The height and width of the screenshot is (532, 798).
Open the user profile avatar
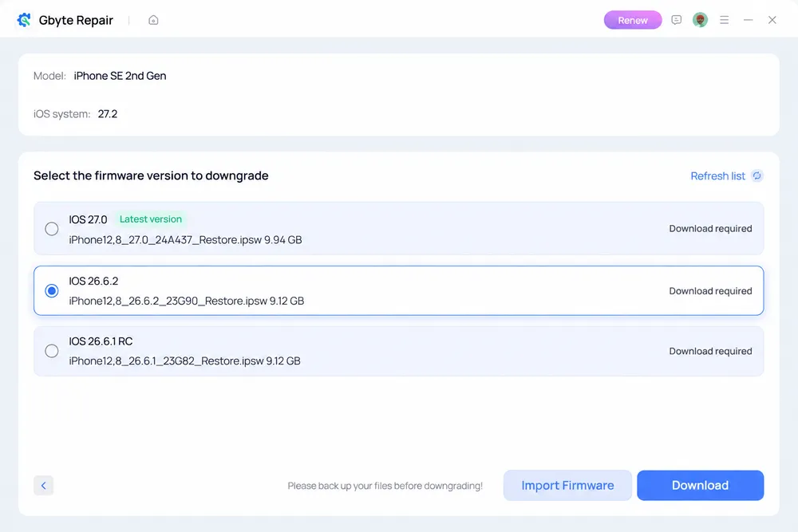click(701, 20)
